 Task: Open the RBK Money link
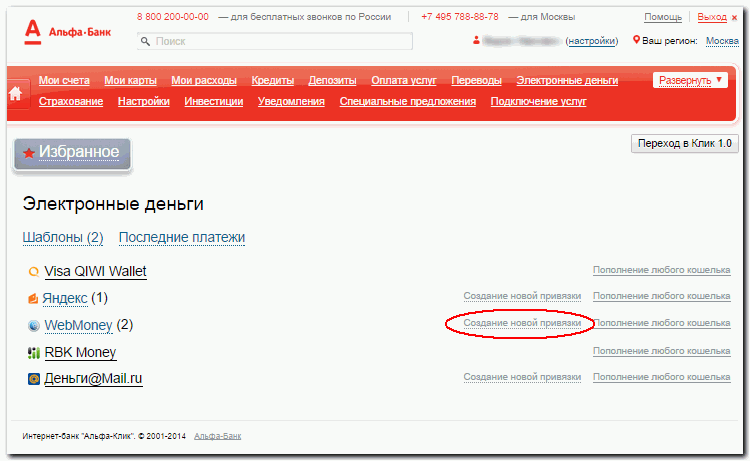click(80, 352)
